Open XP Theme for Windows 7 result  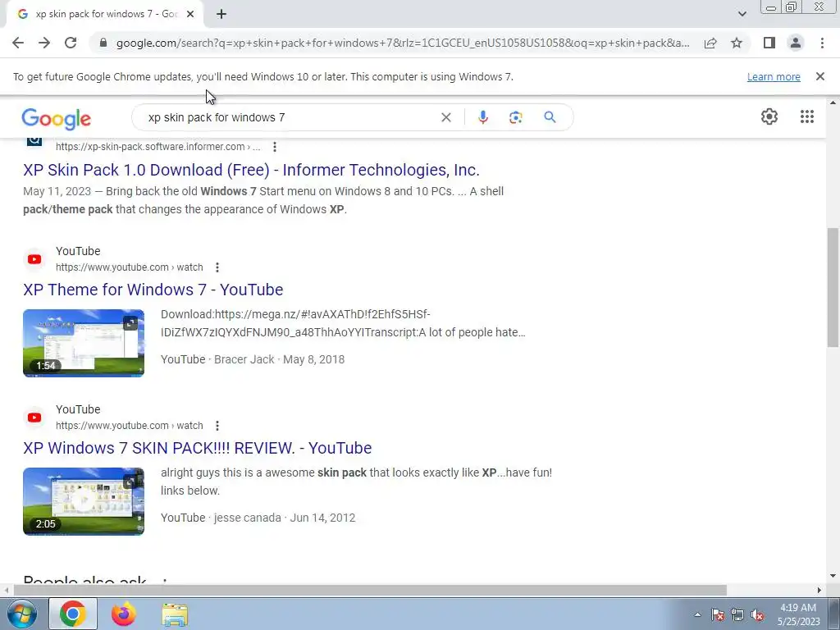pyautogui.click(x=153, y=290)
